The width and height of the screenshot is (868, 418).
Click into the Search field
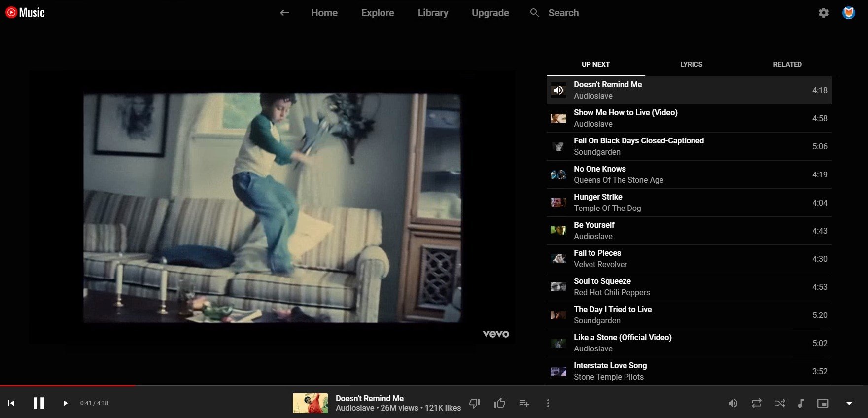tap(563, 13)
